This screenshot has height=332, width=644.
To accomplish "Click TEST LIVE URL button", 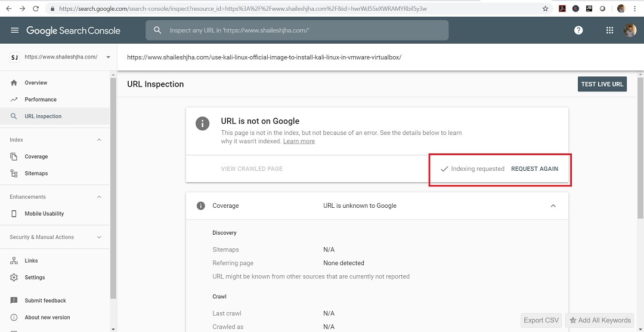I will tap(602, 84).
